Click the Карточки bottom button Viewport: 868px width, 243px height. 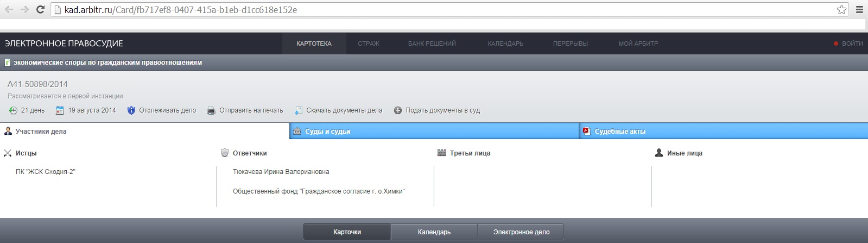tap(347, 232)
